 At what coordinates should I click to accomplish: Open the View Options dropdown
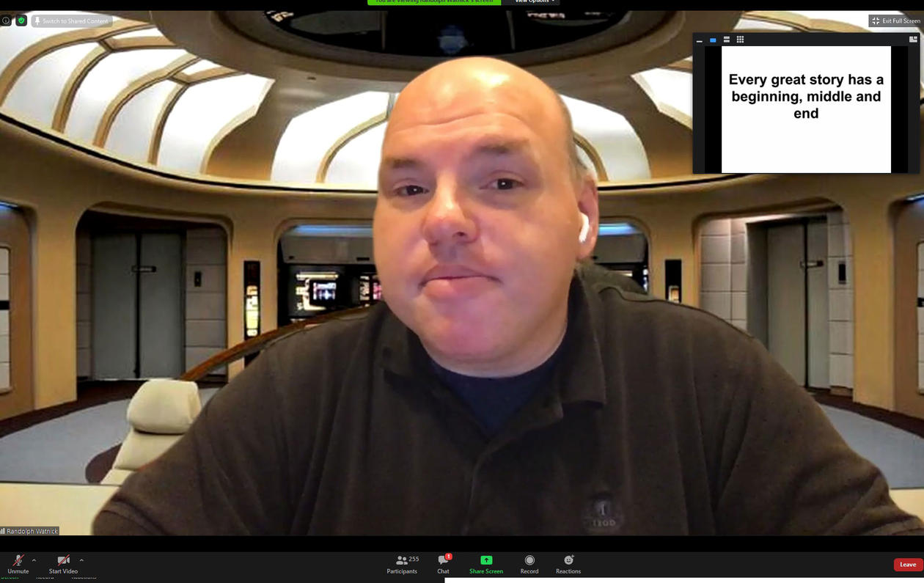tap(533, 1)
